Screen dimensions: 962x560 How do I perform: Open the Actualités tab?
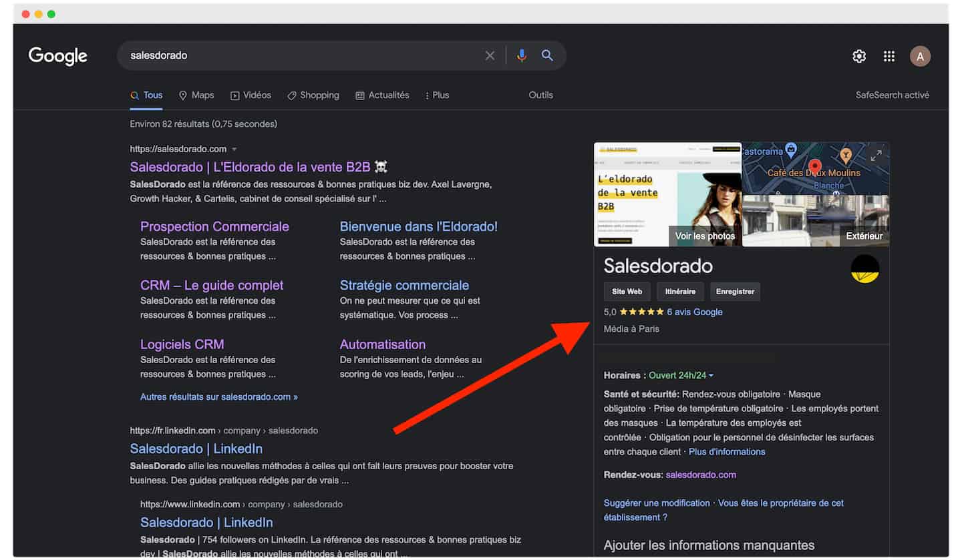pos(382,95)
